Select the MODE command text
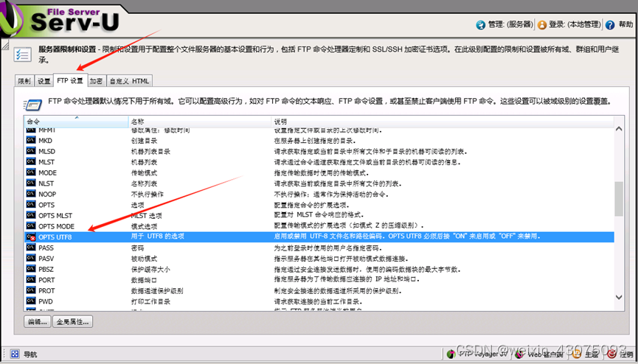 pyautogui.click(x=48, y=173)
